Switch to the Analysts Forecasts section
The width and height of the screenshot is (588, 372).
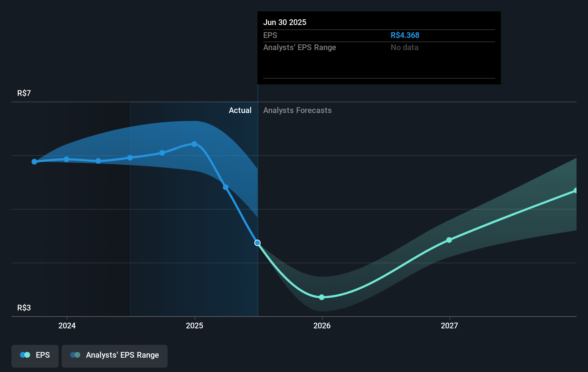pyautogui.click(x=297, y=110)
